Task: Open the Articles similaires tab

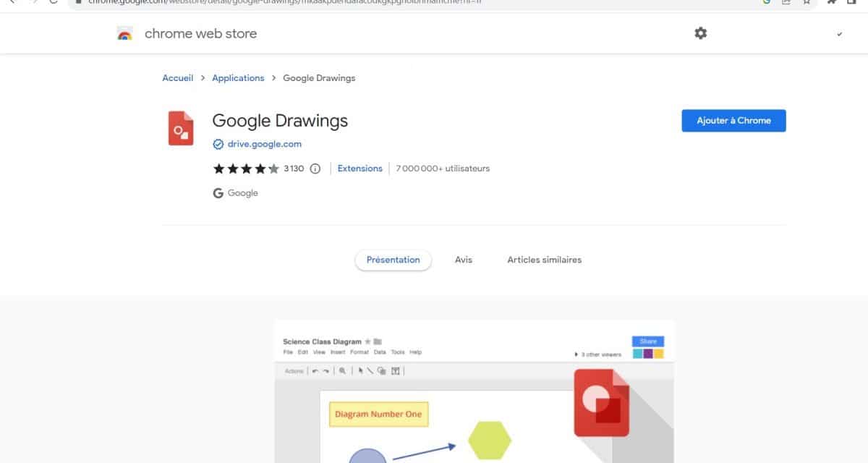Action: (545, 260)
